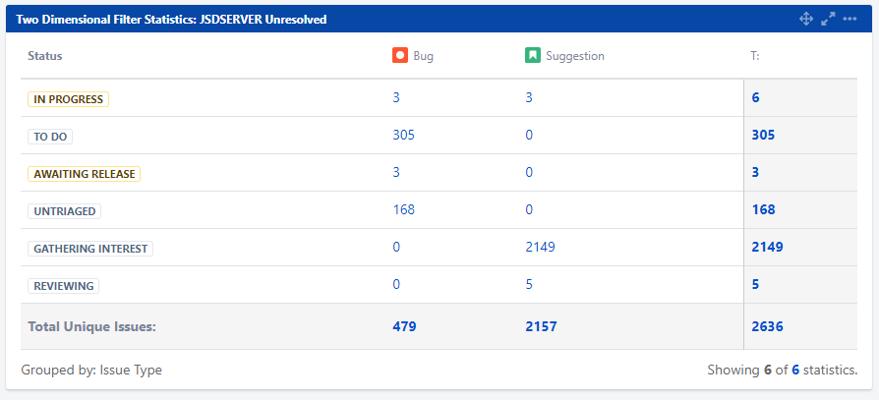
Task: Click the GATHERING INTEREST status lozenge
Action: click(x=90, y=249)
